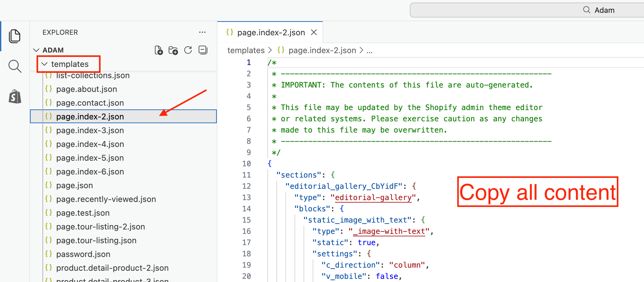
Task: Create a new file in ADAM
Action: 159,50
